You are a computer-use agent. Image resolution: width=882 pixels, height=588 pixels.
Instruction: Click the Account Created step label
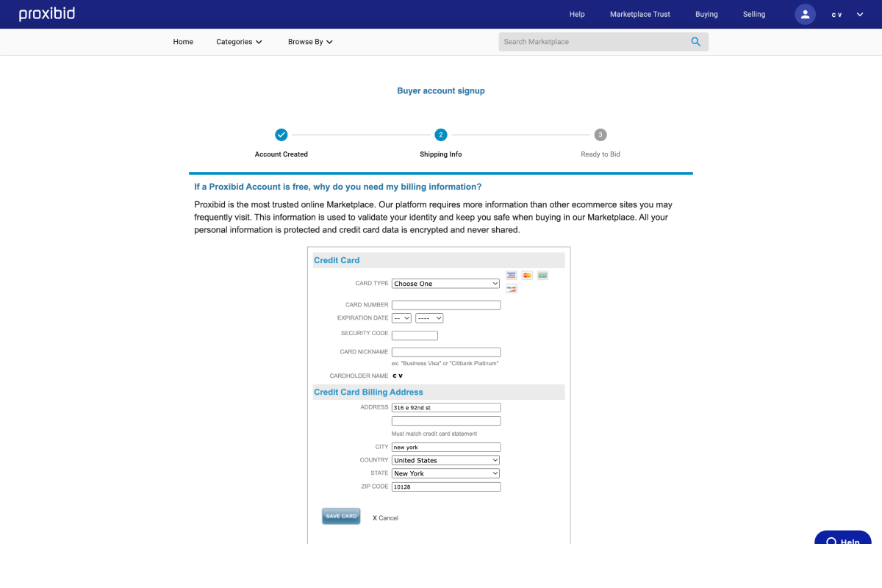tap(282, 154)
